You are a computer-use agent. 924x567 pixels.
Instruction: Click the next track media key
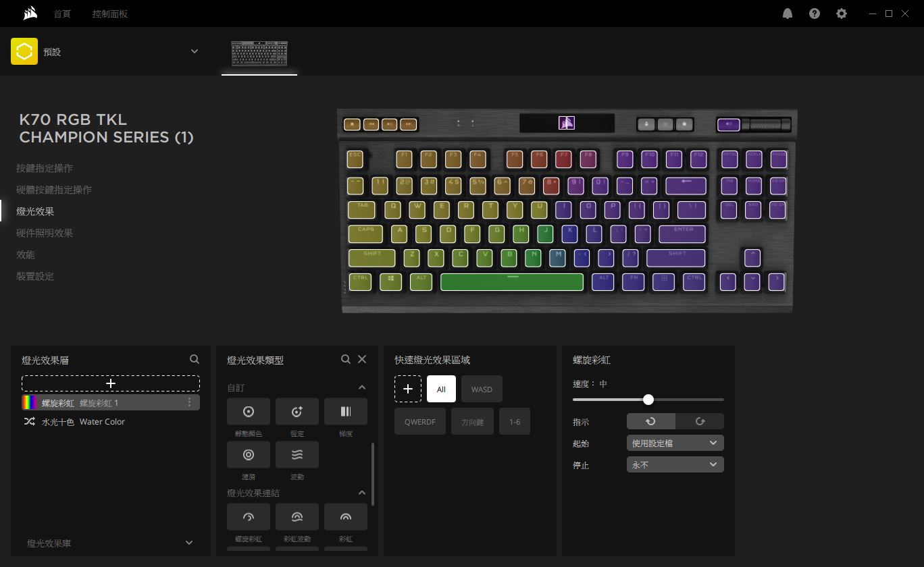click(408, 124)
